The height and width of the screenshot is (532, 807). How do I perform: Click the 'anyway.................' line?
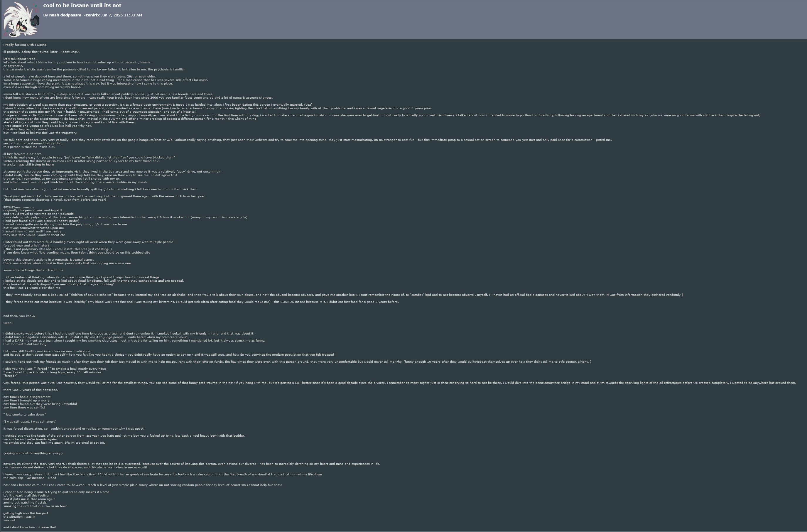[18, 207]
